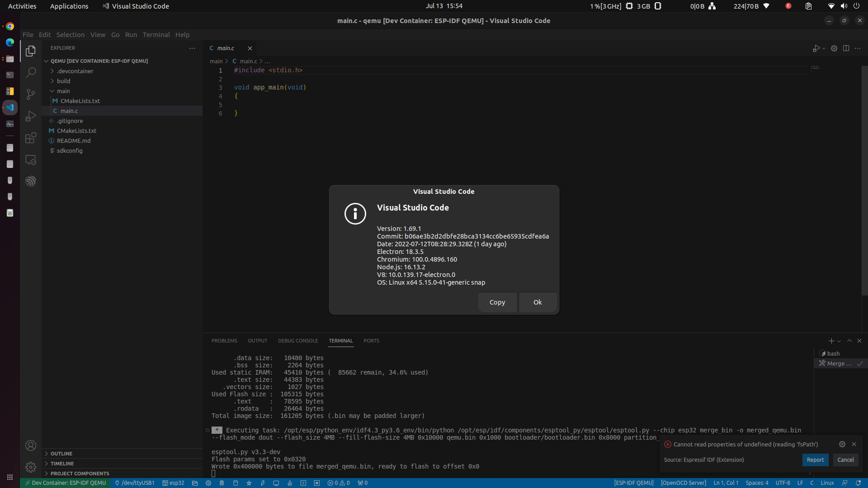Start full clean with the trash icon
The image size is (868, 488).
pyautogui.click(x=222, y=483)
